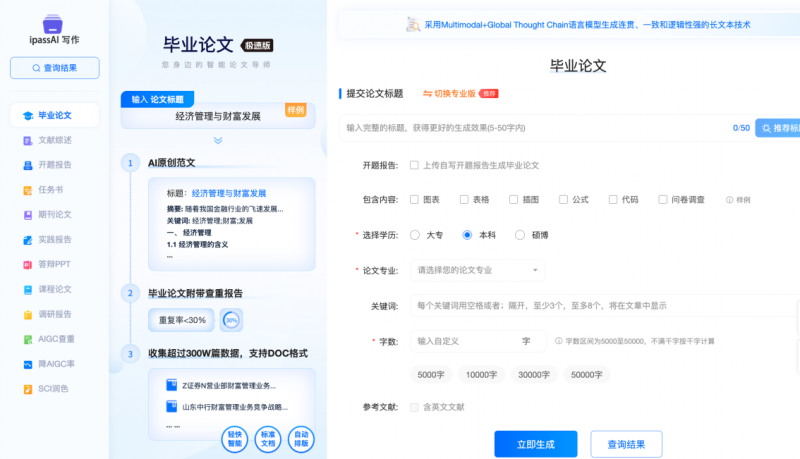This screenshot has width=800, height=459.
Task: Click the 开题报告 sidebar icon
Action: (28, 165)
